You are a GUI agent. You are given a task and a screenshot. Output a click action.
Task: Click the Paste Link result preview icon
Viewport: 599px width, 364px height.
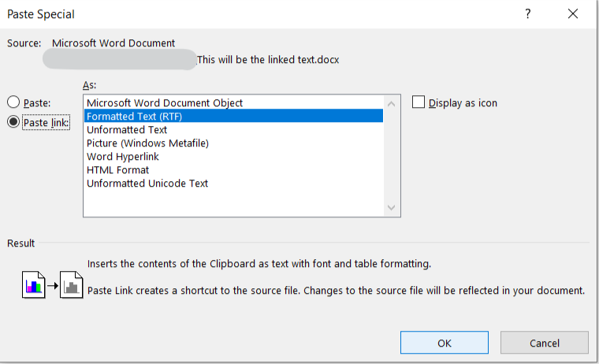click(x=51, y=284)
